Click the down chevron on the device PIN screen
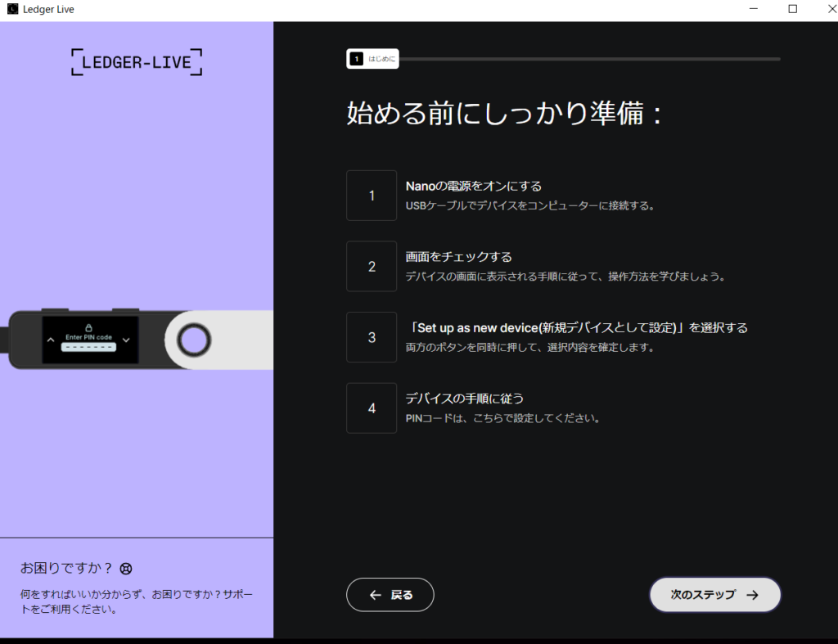This screenshot has height=644, width=838. click(x=126, y=340)
